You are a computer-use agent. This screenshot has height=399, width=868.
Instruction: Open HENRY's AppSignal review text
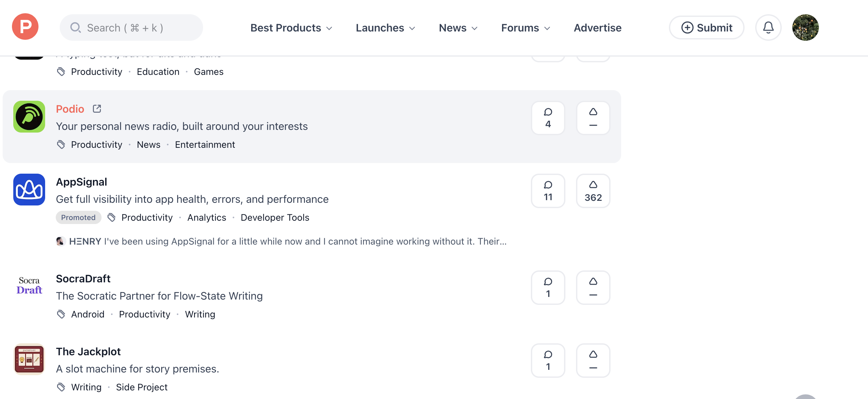(x=305, y=241)
